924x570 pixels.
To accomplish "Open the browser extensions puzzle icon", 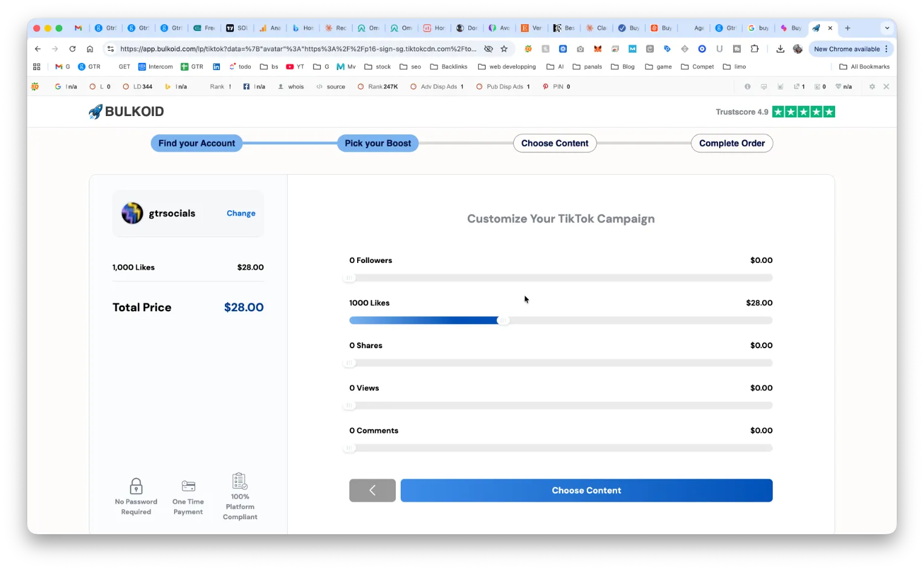I will tap(755, 49).
